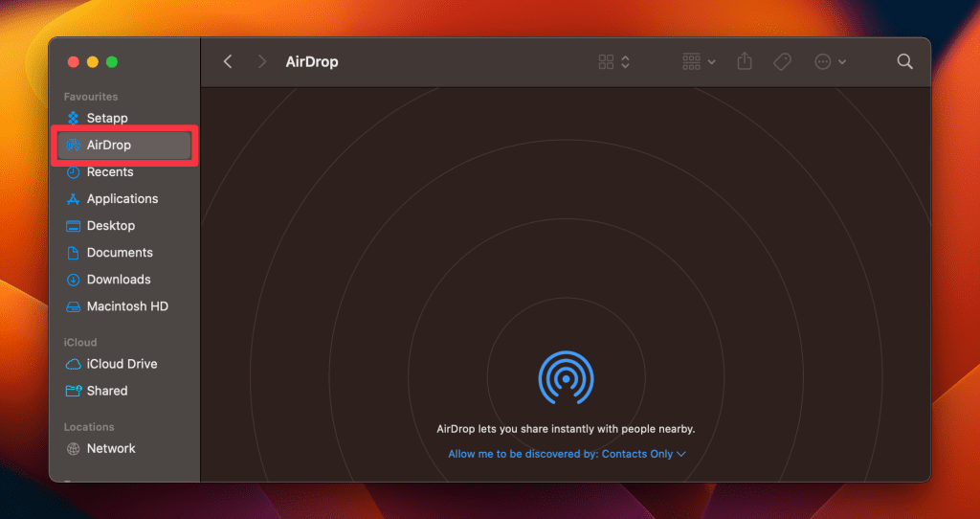Click the Edit Tags icon
Image resolution: width=980 pixels, height=519 pixels.
click(x=782, y=61)
